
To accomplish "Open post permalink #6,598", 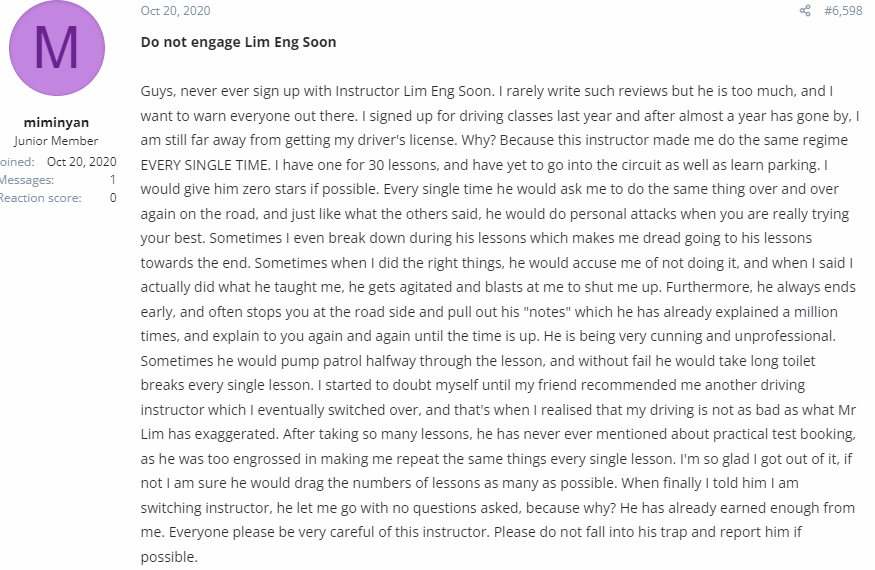I will pyautogui.click(x=843, y=11).
